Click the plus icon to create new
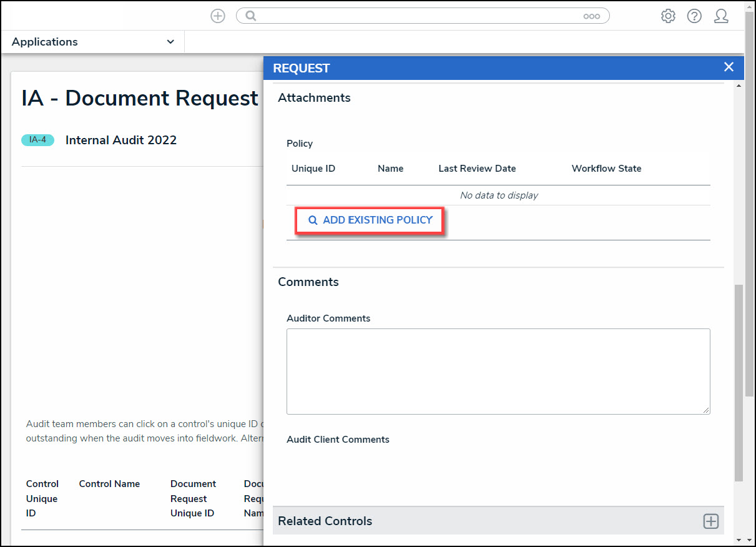This screenshot has width=756, height=547. pyautogui.click(x=217, y=16)
